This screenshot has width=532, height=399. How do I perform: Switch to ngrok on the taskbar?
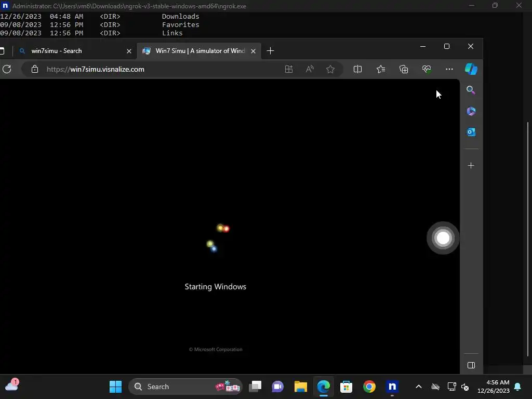(x=392, y=387)
